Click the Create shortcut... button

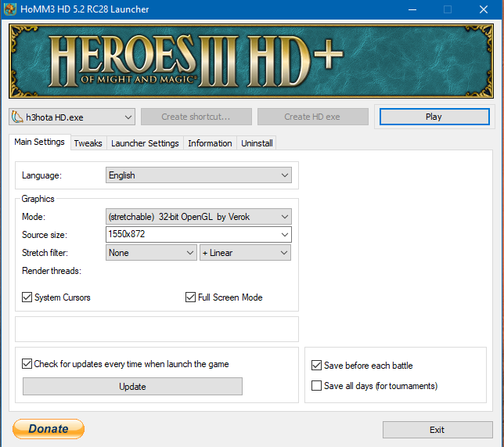(x=196, y=117)
